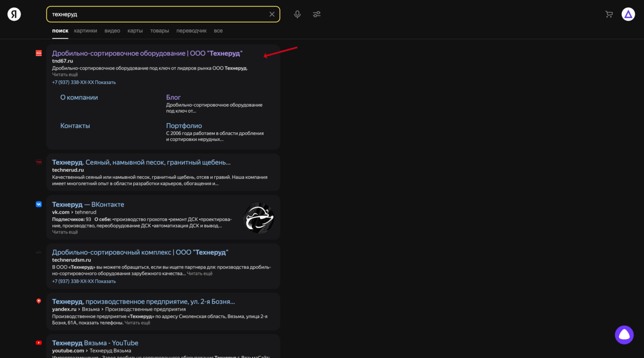
Task: Click snippet text starting 'Качественный сеяный или намывной песок'
Action: point(160,180)
